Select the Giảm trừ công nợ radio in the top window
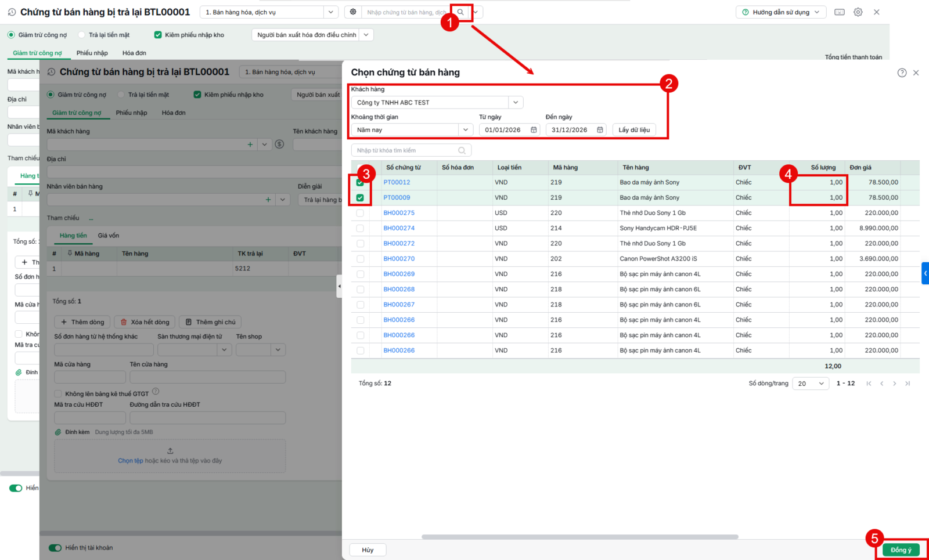Viewport: 929px width, 560px height. 11,35
